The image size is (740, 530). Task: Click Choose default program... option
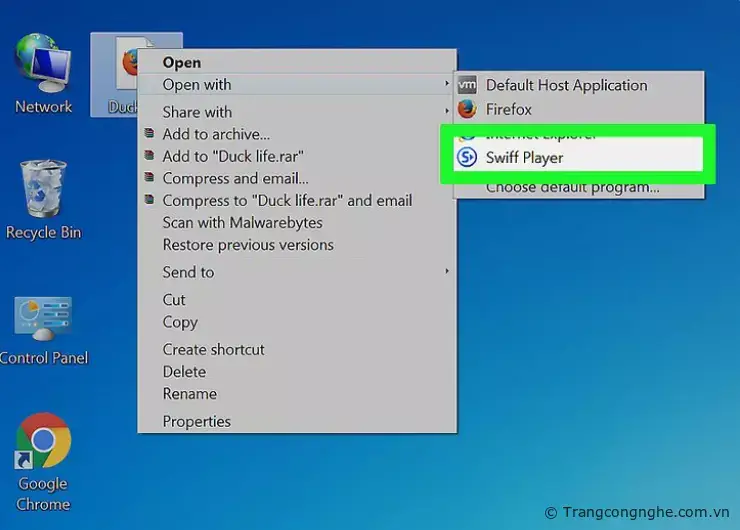(572, 187)
